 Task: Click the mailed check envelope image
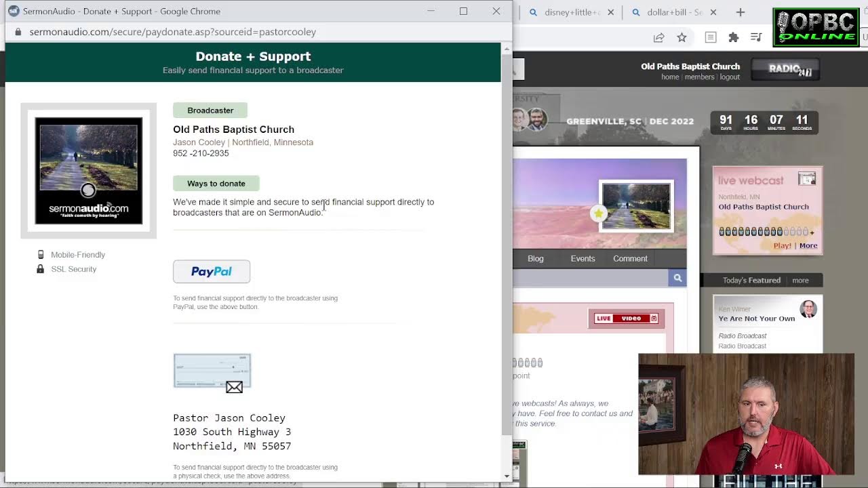point(212,372)
